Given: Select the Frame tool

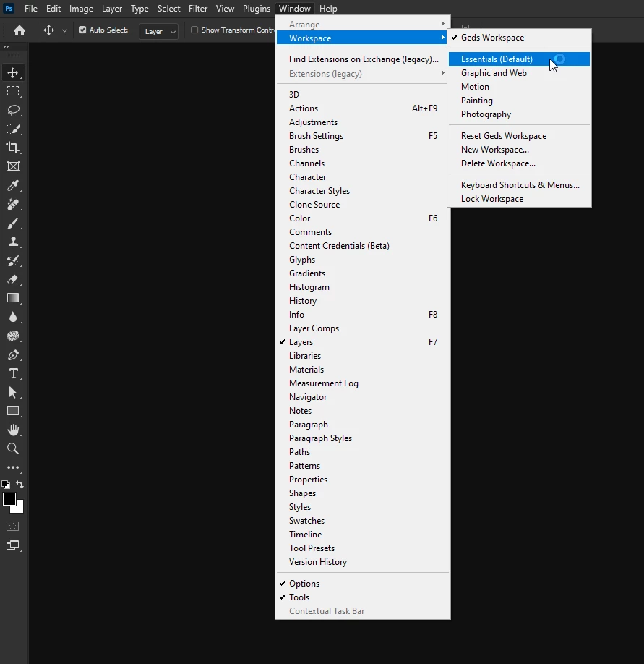Looking at the screenshot, I should click(x=13, y=166).
